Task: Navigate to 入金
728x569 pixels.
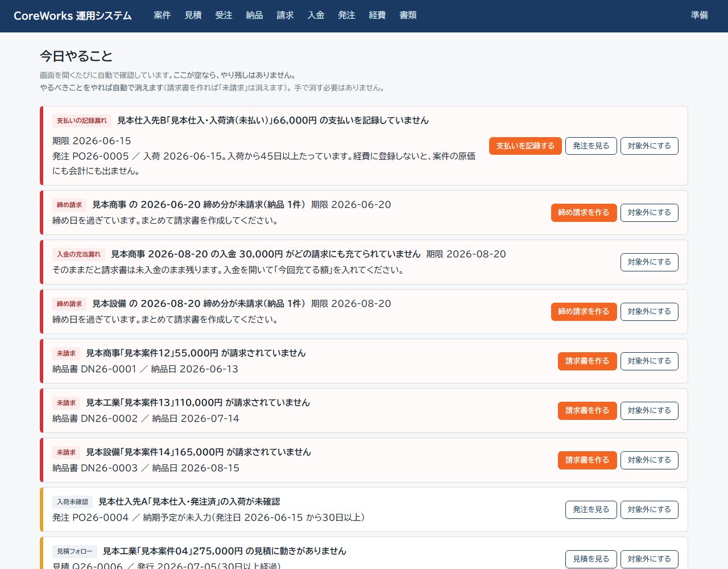Action: (x=316, y=15)
